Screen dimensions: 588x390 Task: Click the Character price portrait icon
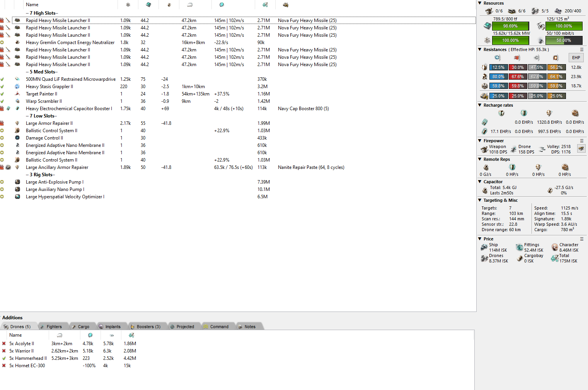tap(554, 247)
